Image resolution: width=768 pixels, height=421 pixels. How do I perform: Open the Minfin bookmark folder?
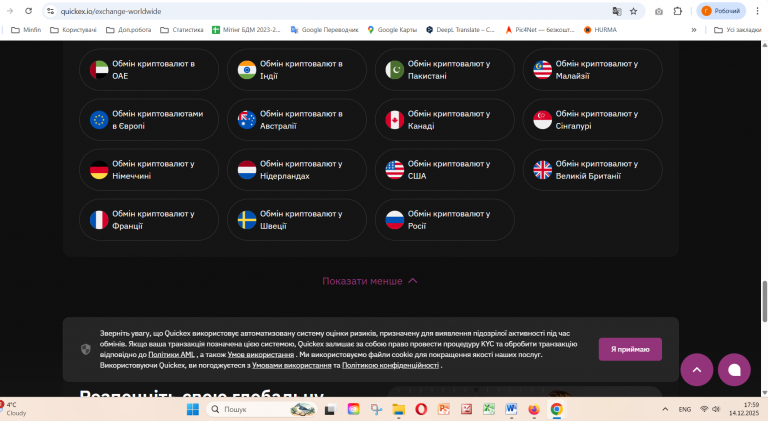pos(26,30)
